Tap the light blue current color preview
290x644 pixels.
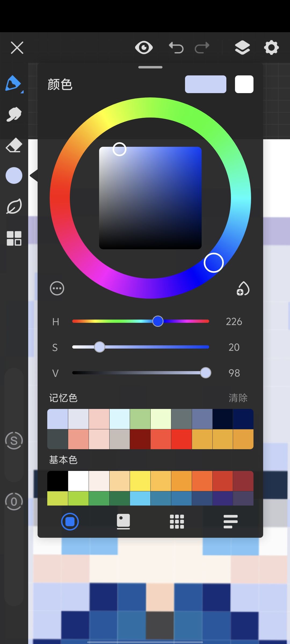click(x=206, y=84)
